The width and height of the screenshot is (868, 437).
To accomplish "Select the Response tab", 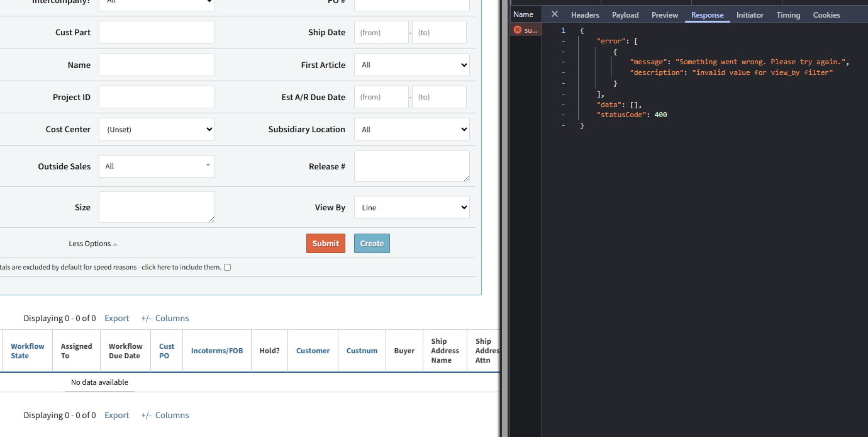I will 707,15.
